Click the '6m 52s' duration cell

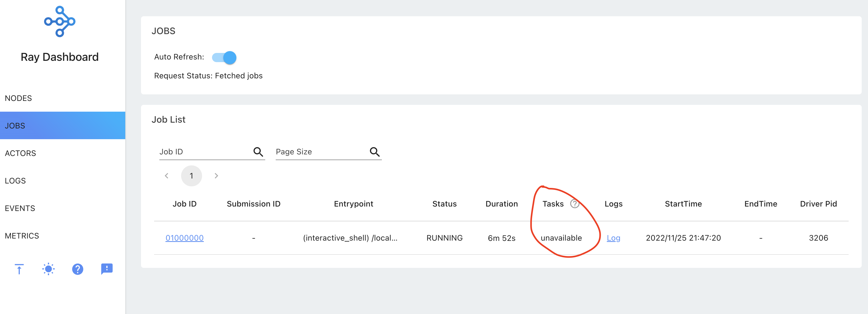(x=501, y=238)
